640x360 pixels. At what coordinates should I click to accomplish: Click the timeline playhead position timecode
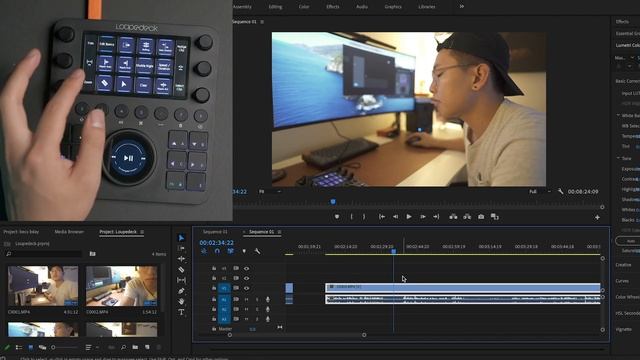tap(216, 242)
